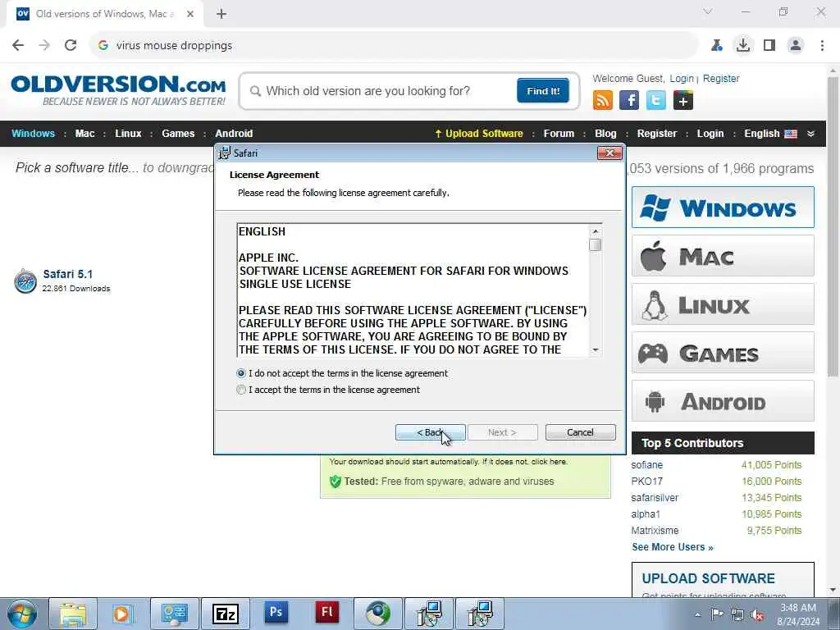Open the Chrome downloads icon
The width and height of the screenshot is (840, 630).
(743, 45)
